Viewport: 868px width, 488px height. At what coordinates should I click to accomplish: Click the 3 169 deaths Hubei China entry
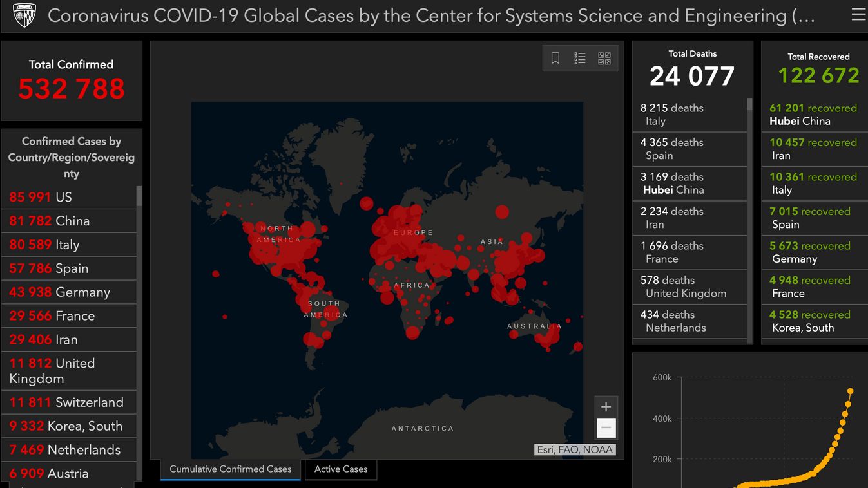[x=690, y=183]
